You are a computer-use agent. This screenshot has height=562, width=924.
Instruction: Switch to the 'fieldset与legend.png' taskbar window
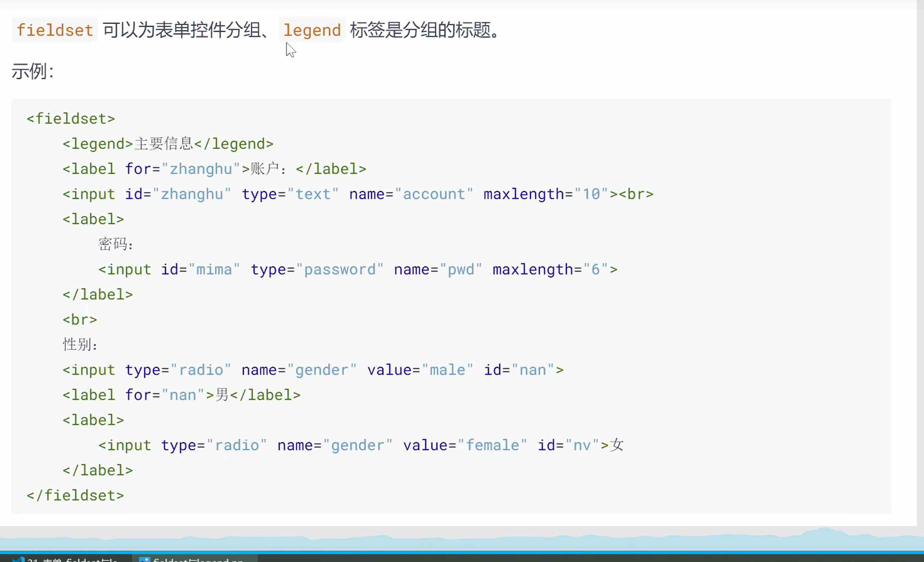tap(198, 560)
